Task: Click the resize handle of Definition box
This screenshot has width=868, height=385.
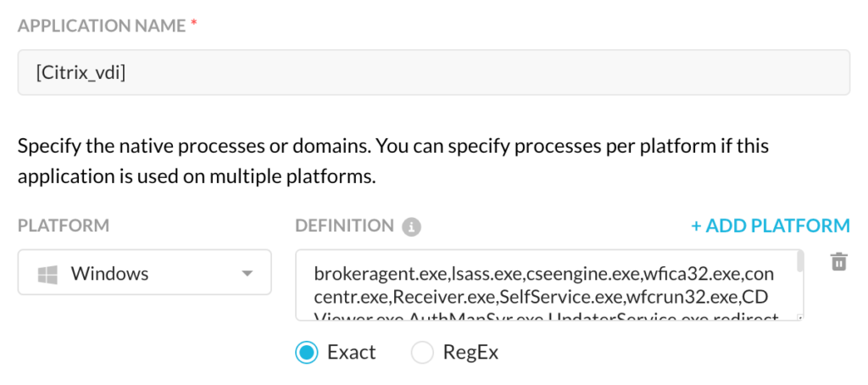Action: [x=799, y=317]
